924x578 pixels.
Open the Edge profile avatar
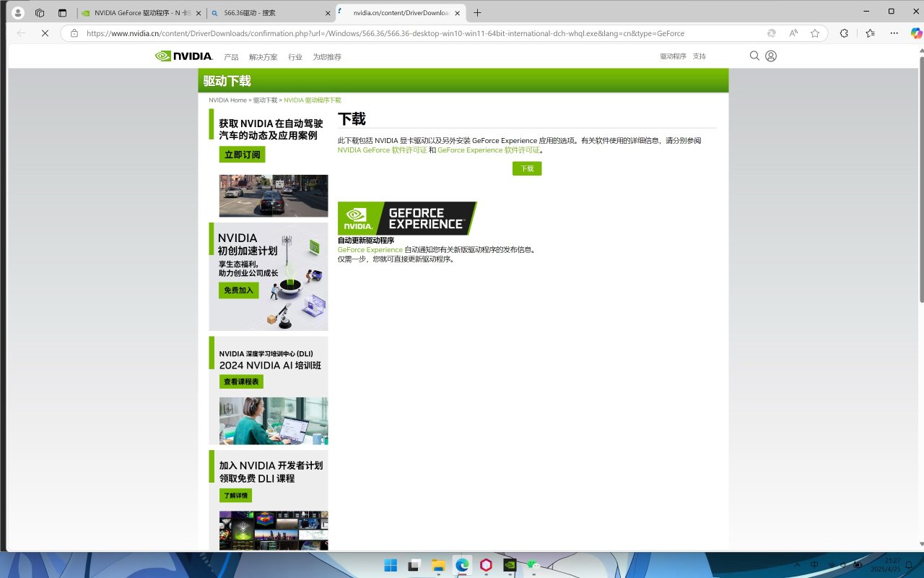click(x=18, y=13)
